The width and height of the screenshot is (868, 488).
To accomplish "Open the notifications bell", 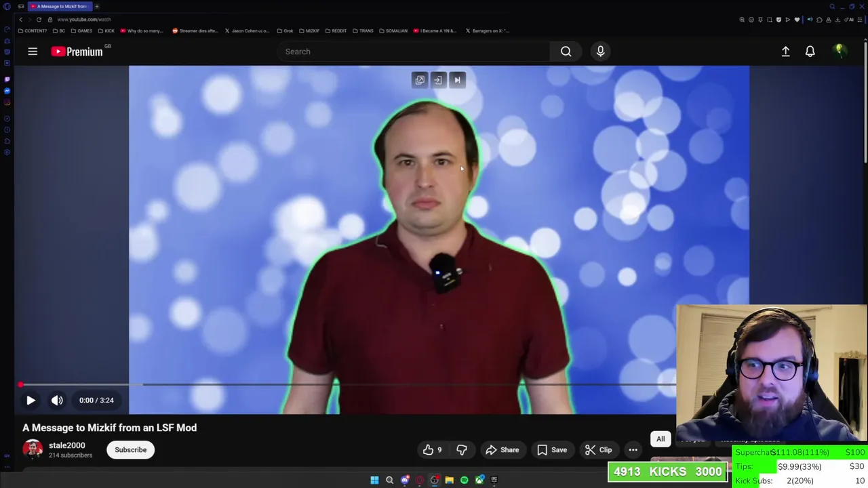I will (810, 52).
